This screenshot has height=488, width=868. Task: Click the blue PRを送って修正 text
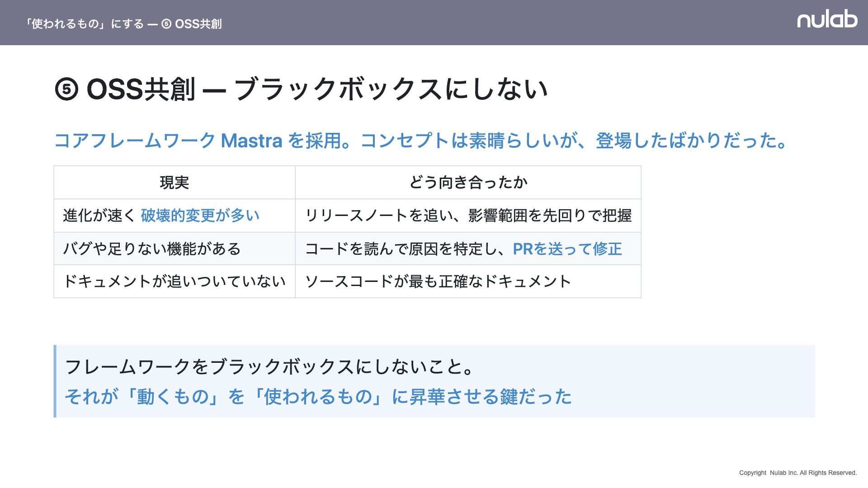(x=567, y=249)
